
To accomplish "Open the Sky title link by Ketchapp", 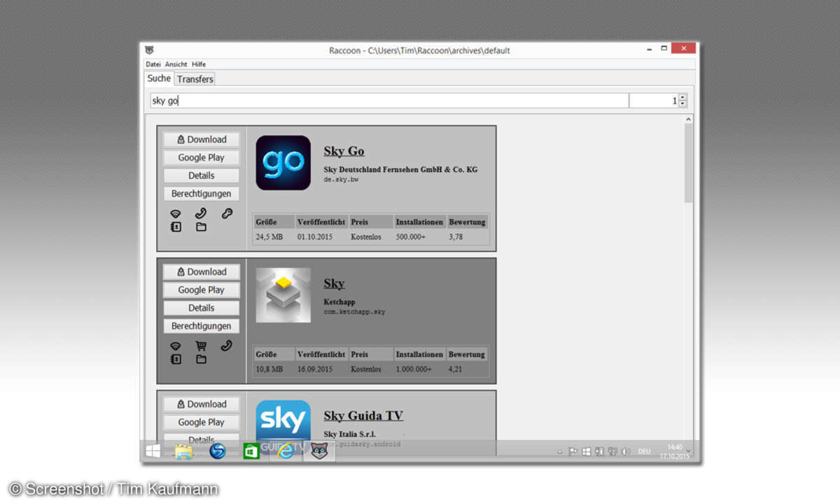I will pos(334,283).
